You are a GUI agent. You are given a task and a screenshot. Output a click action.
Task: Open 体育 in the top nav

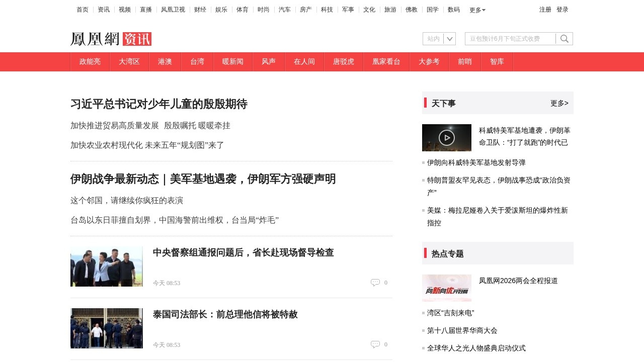(x=243, y=10)
